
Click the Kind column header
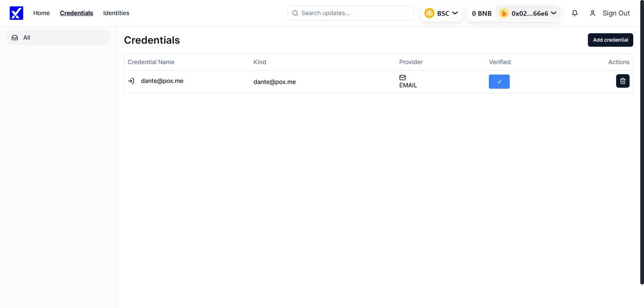click(x=260, y=62)
